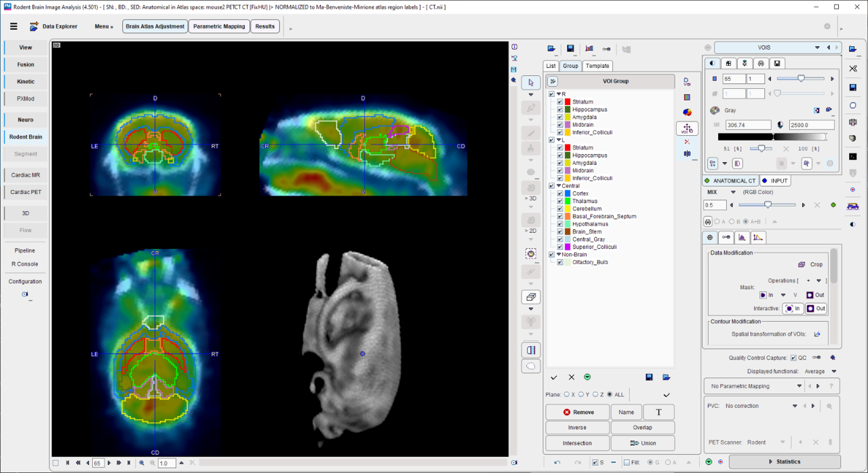
Task: Click the Gray color table palette icon
Action: click(x=715, y=110)
